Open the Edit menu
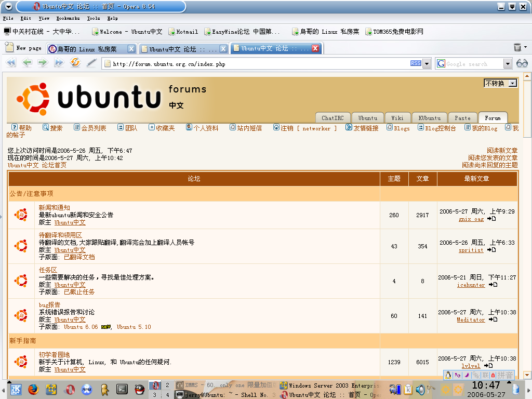Viewport: 532px width, 399px height. tap(25, 18)
